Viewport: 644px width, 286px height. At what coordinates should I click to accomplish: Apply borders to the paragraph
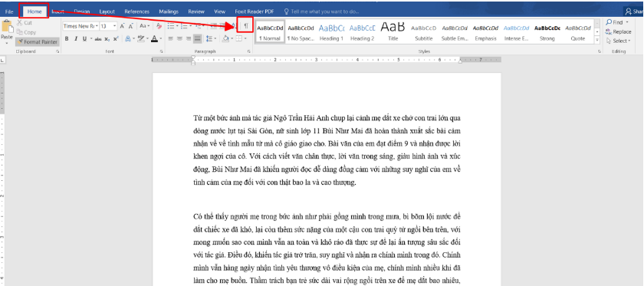(238, 38)
